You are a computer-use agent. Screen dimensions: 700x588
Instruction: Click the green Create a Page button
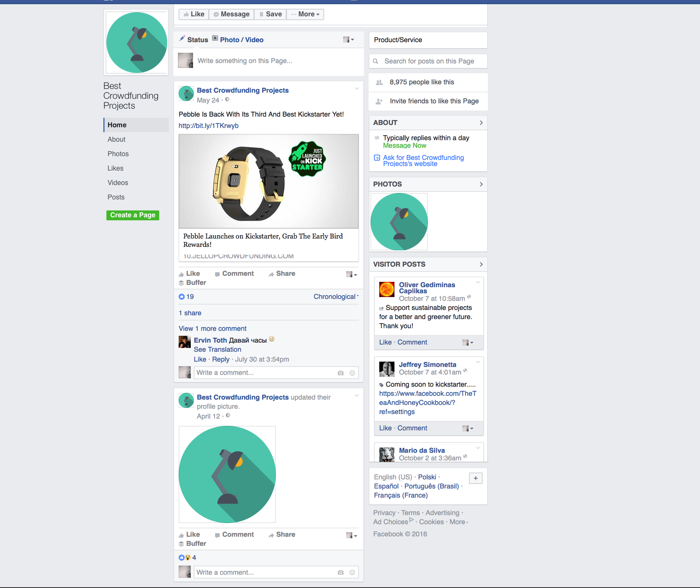point(133,215)
